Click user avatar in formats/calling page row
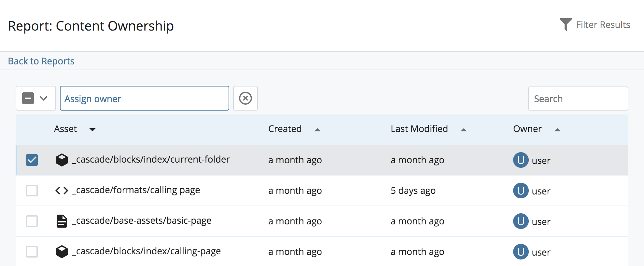 [x=521, y=191]
